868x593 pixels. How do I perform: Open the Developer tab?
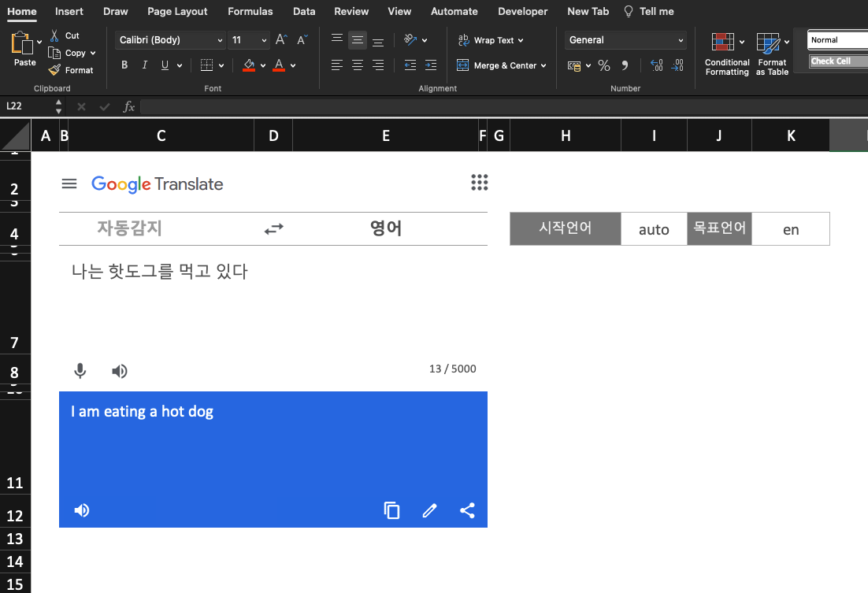(522, 11)
